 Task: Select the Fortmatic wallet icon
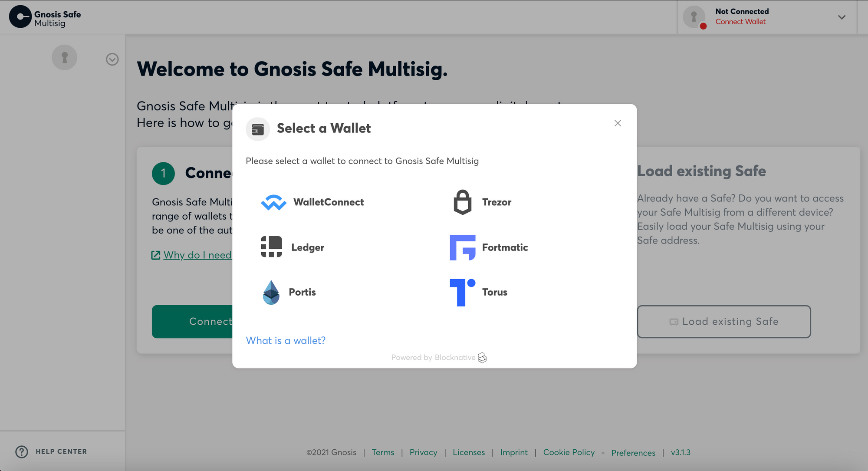point(462,247)
